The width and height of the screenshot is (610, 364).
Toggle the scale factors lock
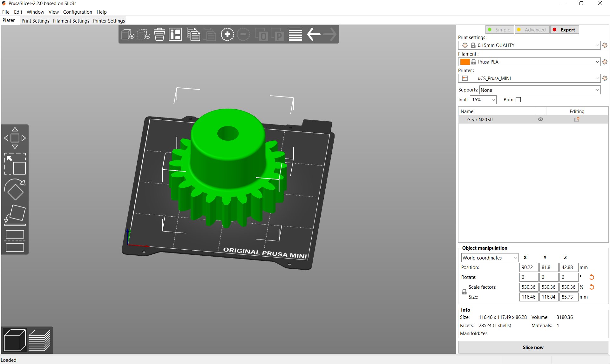(x=464, y=292)
